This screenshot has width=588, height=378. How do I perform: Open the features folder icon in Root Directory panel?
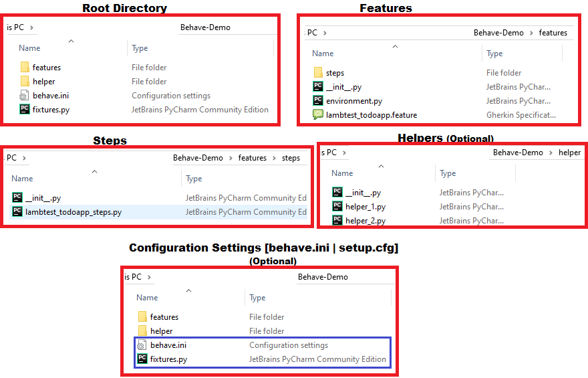click(25, 67)
